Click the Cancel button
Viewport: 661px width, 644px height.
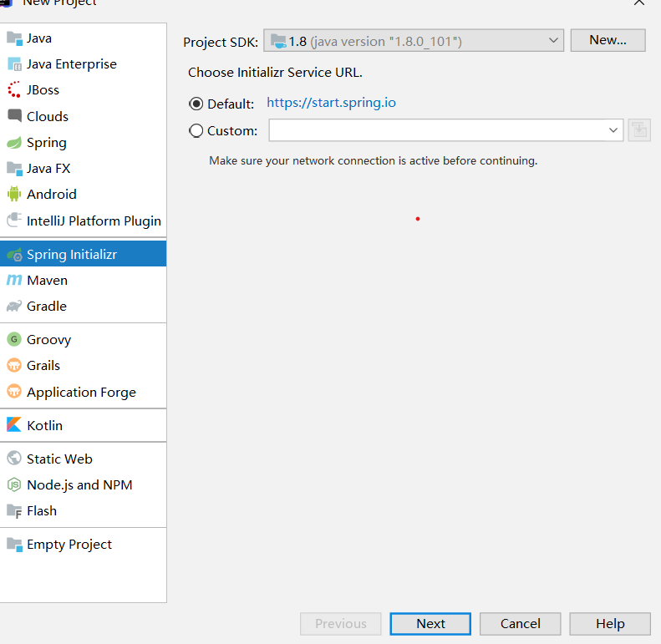pos(521,624)
